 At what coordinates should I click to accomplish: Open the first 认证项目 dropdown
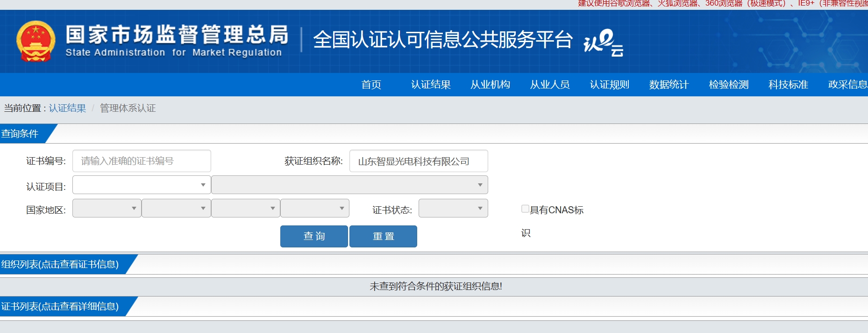tap(142, 185)
